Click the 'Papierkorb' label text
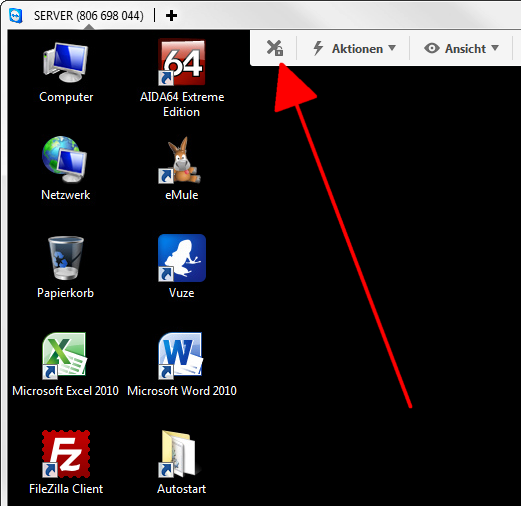The image size is (521, 506). point(65,293)
